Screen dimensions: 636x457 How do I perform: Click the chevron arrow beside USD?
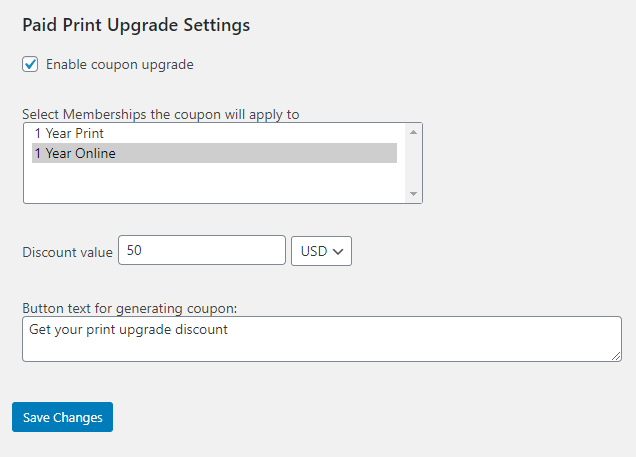click(x=338, y=252)
